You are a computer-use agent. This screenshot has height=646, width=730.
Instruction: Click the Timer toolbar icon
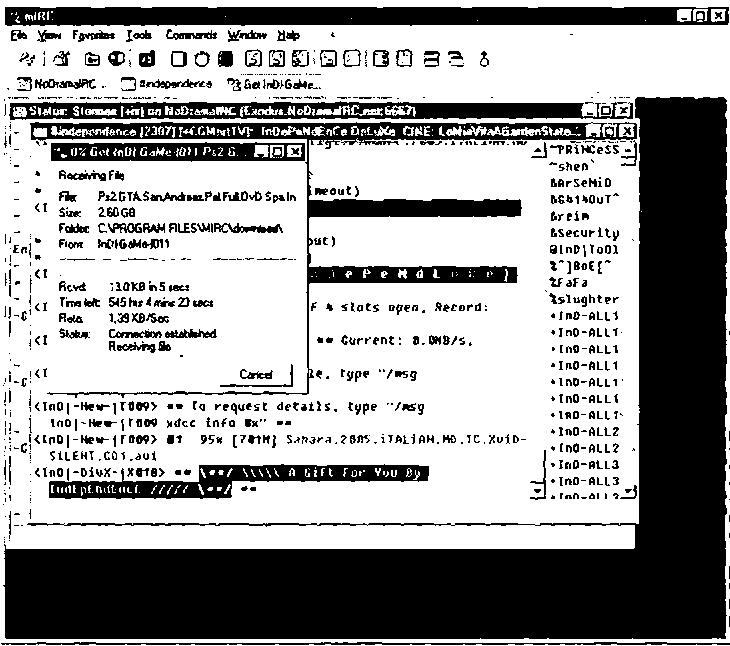coord(202,59)
